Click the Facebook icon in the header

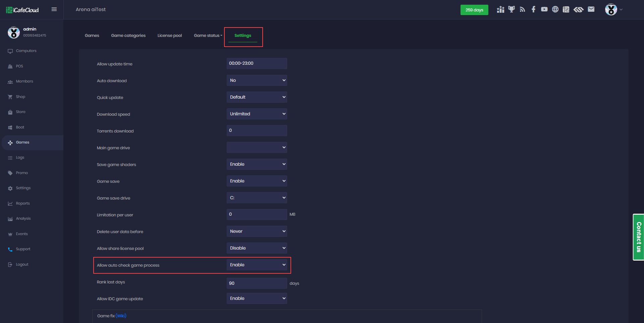(533, 9)
